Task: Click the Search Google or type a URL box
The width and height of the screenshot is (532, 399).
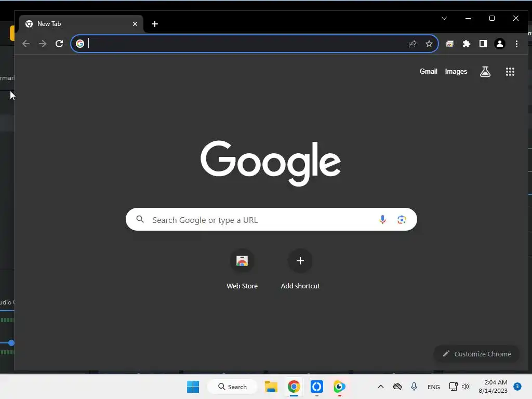Action: [x=271, y=220]
